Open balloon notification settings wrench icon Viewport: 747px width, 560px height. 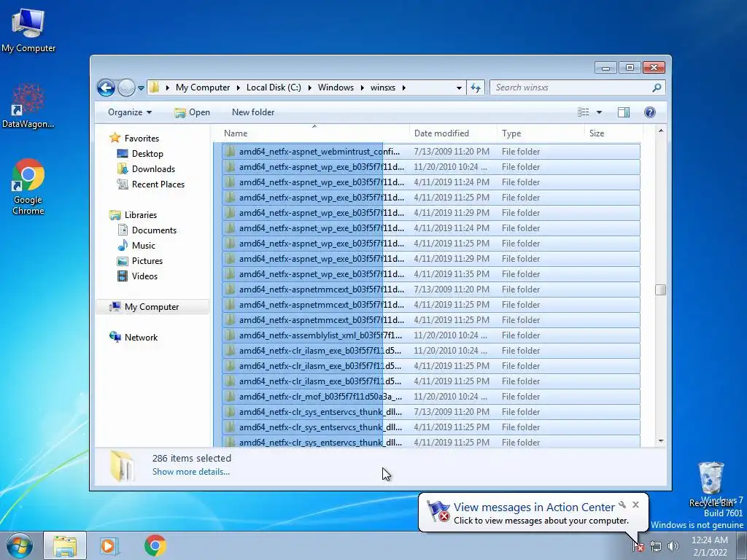pyautogui.click(x=622, y=505)
